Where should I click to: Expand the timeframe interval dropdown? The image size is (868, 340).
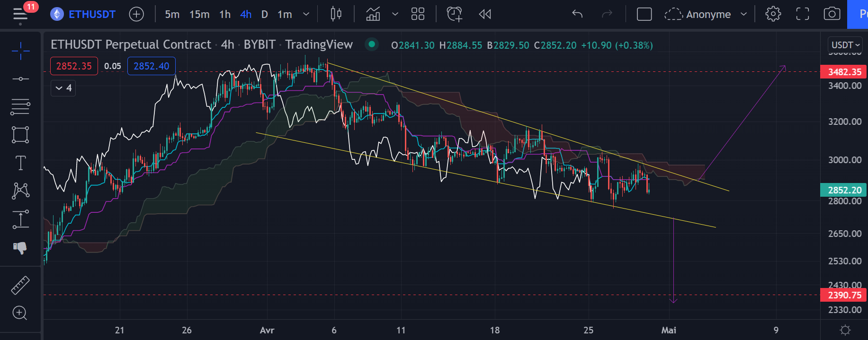point(306,14)
